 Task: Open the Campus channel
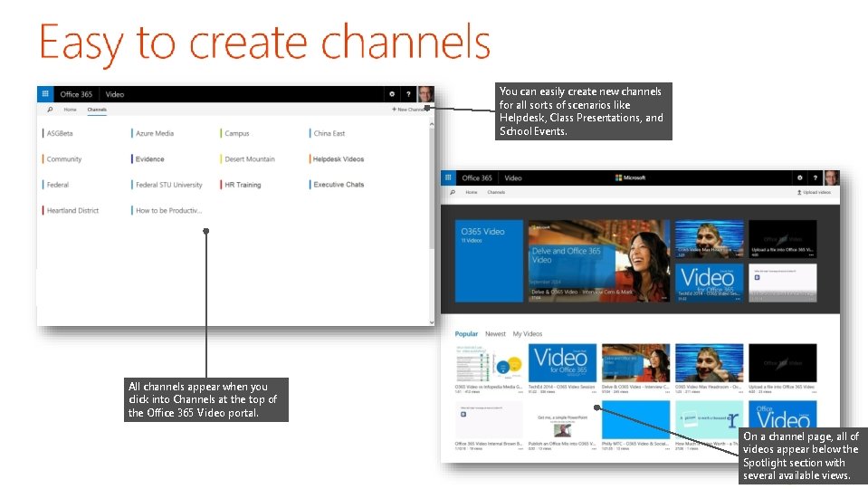[x=235, y=133]
